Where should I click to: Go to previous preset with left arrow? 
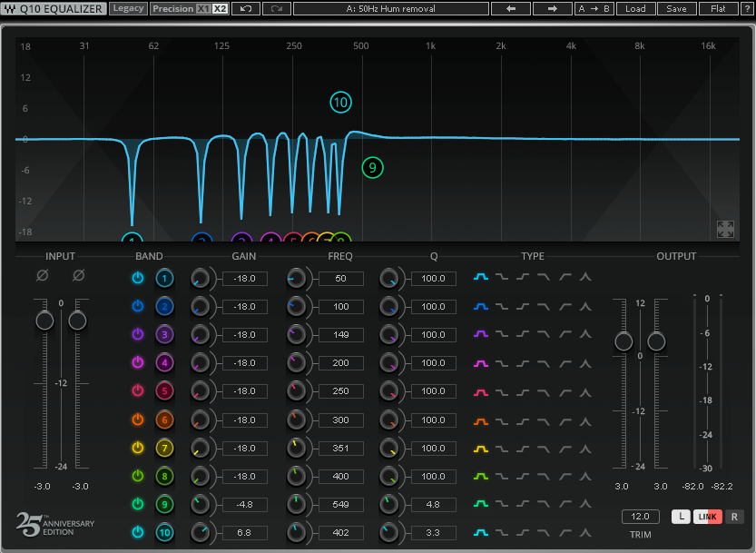pos(511,9)
